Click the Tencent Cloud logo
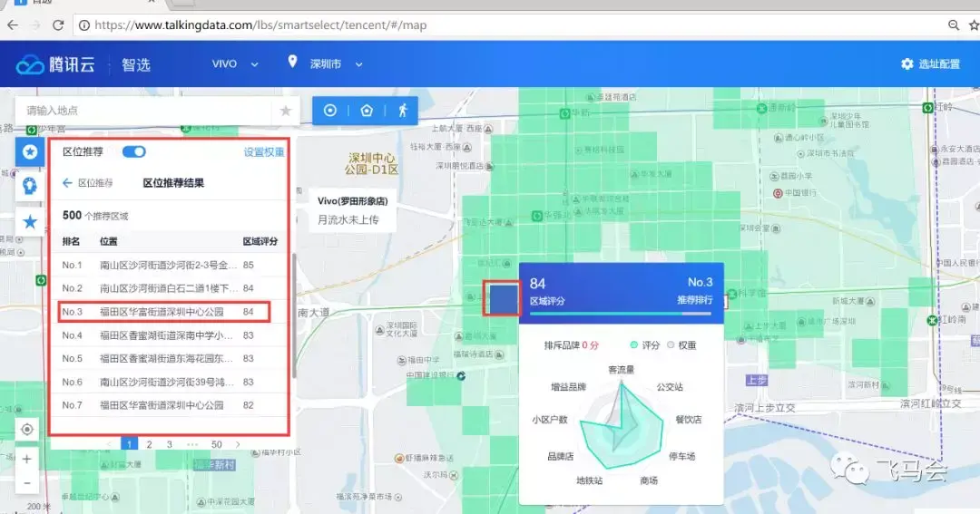 click(55, 64)
